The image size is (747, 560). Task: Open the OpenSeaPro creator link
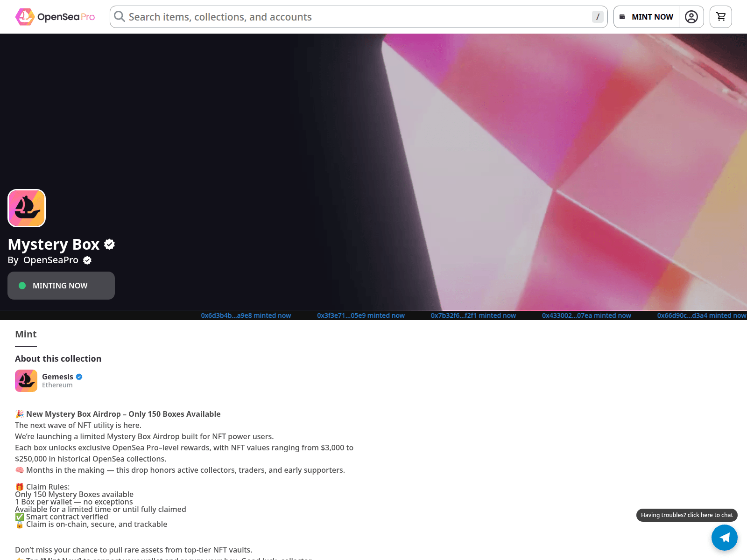tap(51, 260)
